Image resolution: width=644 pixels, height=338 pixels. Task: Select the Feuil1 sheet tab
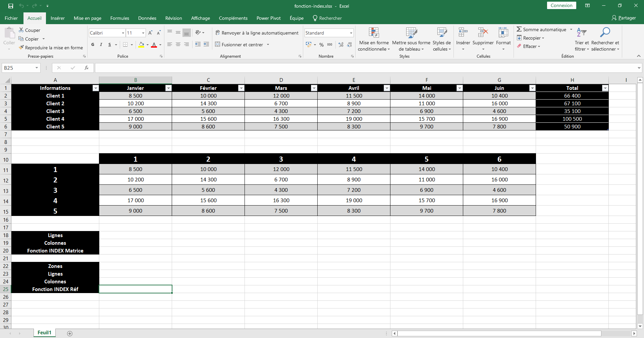tap(44, 333)
